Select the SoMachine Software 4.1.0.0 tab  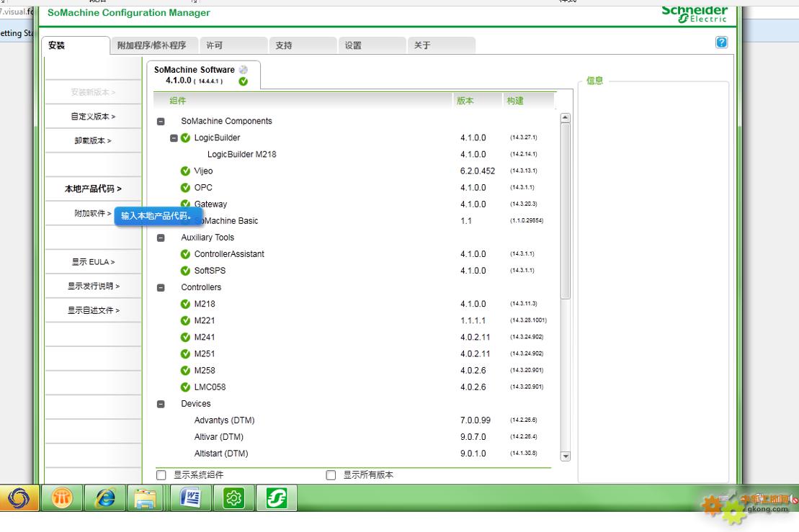(203, 75)
